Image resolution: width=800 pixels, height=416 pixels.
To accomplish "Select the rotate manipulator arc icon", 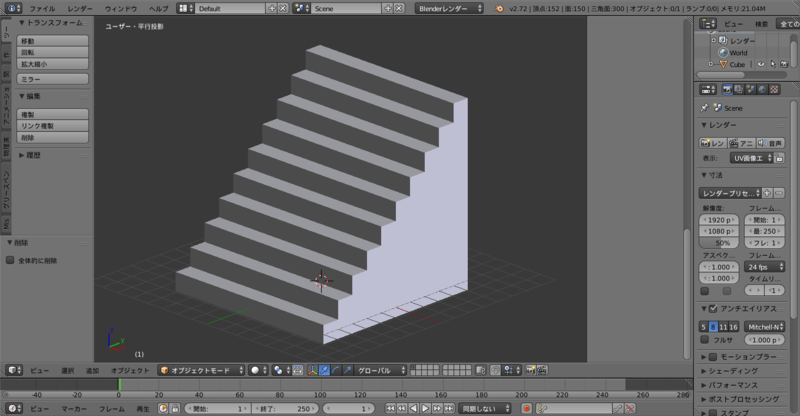I will coord(336,370).
